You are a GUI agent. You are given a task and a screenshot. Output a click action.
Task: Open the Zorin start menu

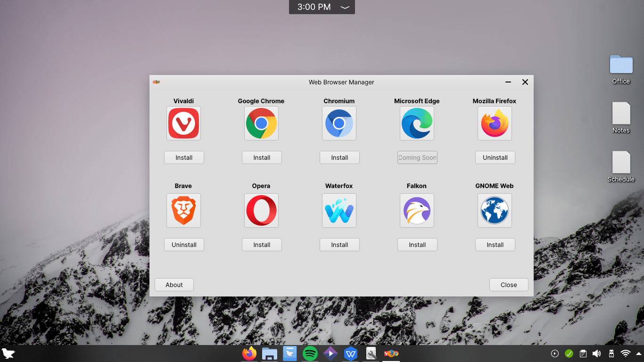coord(8,354)
